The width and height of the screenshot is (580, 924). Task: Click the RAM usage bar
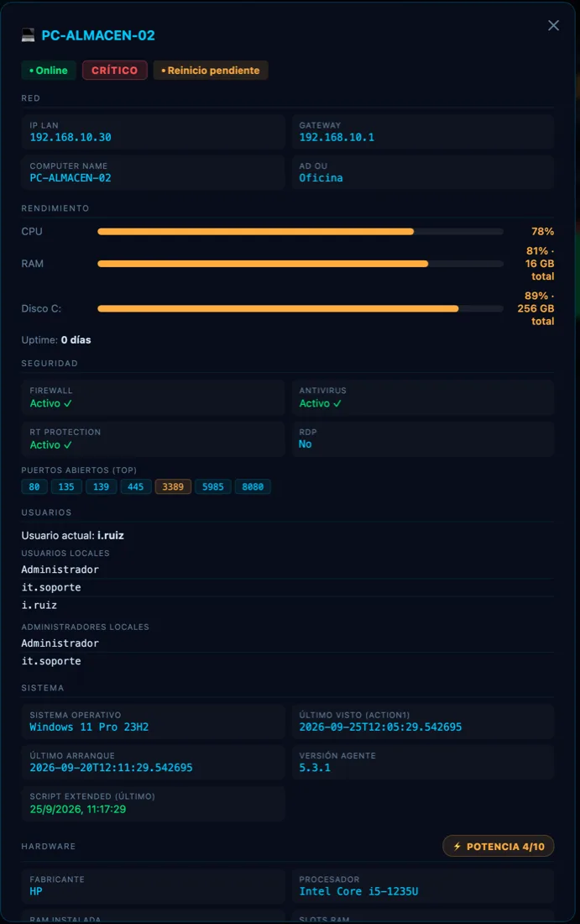[x=300, y=264]
